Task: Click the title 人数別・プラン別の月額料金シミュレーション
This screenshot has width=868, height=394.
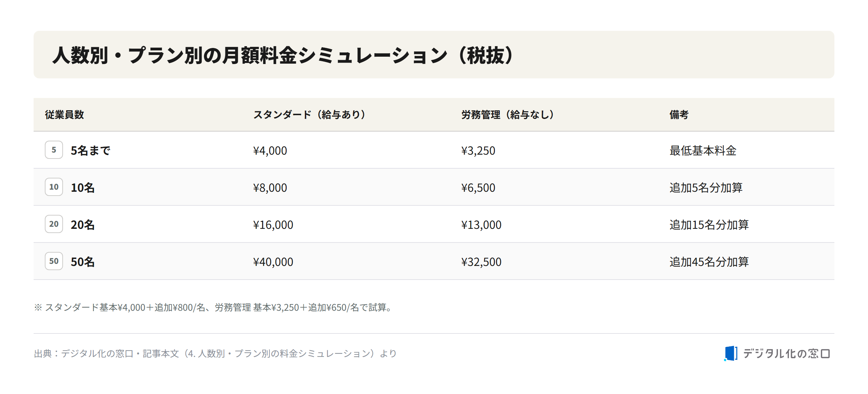Action: [283, 55]
